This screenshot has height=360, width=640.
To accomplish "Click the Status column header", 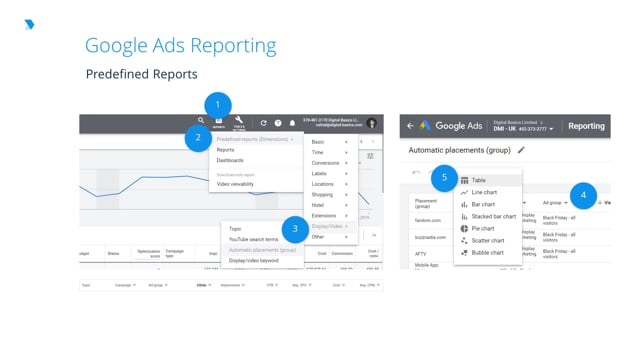I will (x=113, y=253).
